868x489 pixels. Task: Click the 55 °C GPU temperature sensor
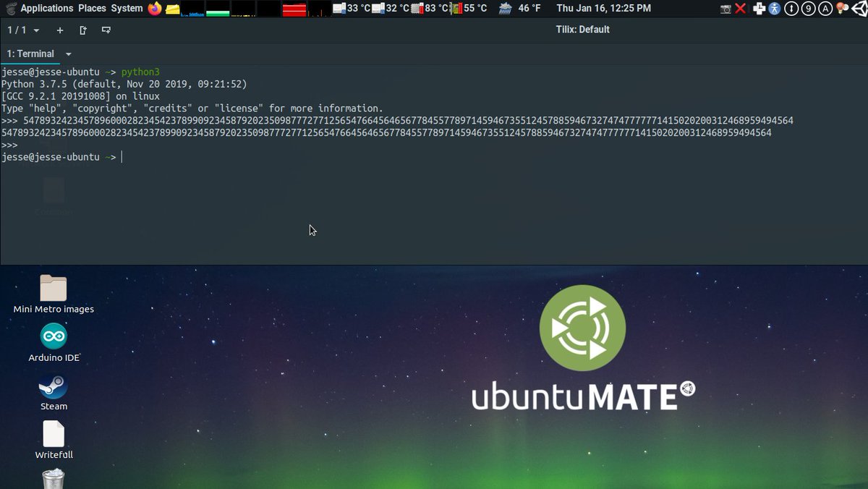point(468,9)
